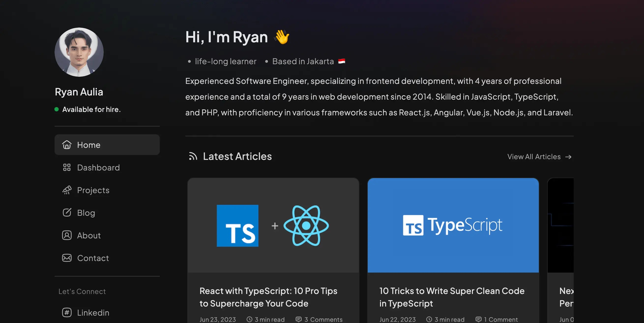The width and height of the screenshot is (644, 323).
Task: Click the arrow next to View All Articles
Action: (x=569, y=157)
